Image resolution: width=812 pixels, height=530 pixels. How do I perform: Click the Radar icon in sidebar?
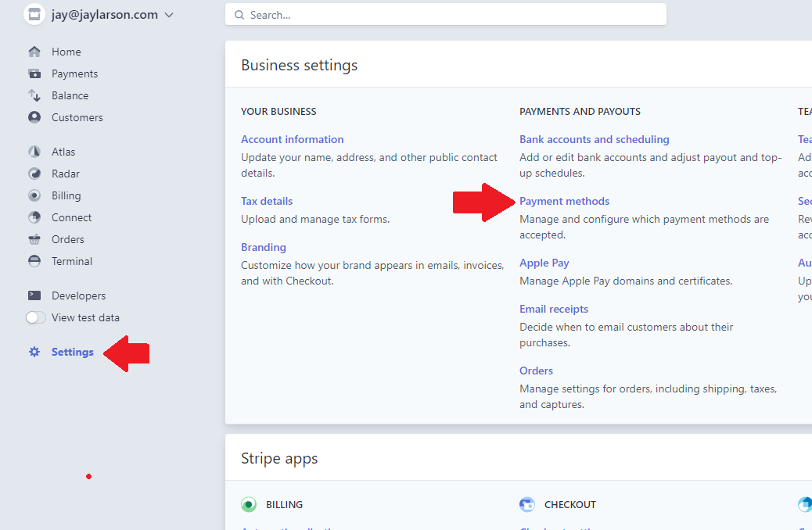coord(34,174)
